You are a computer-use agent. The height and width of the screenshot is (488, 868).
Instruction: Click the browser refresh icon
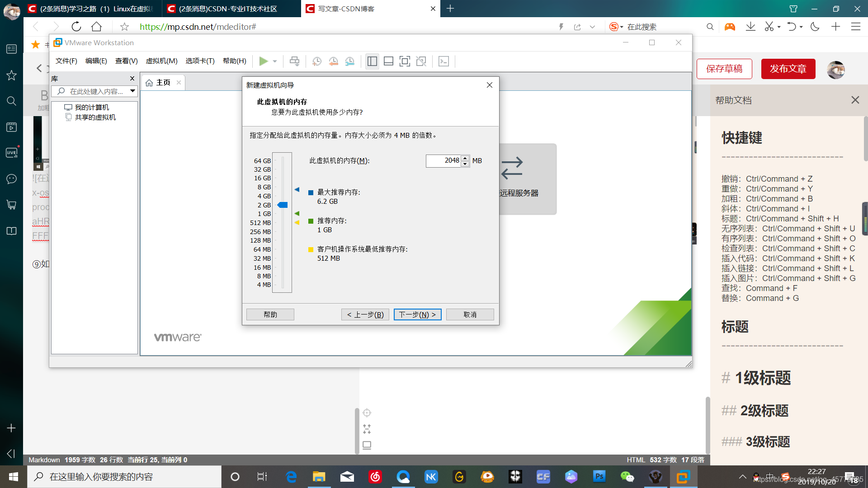tap(76, 27)
